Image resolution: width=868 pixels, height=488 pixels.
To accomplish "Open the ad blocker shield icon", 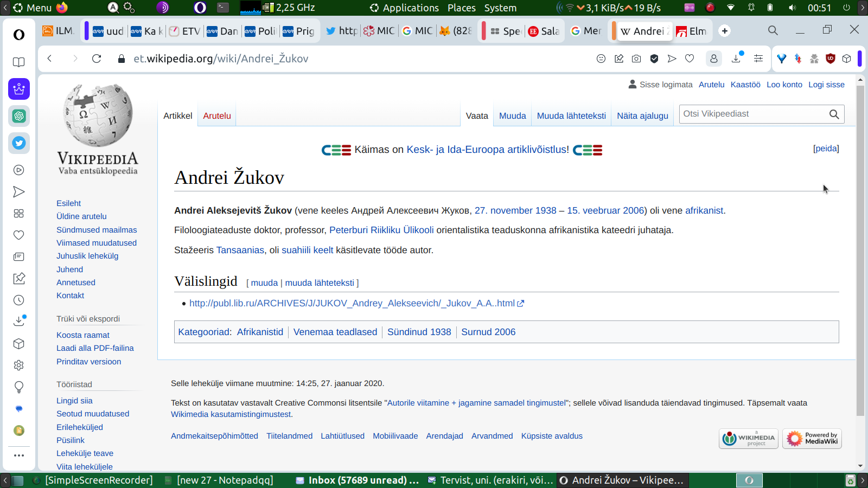I will [654, 59].
